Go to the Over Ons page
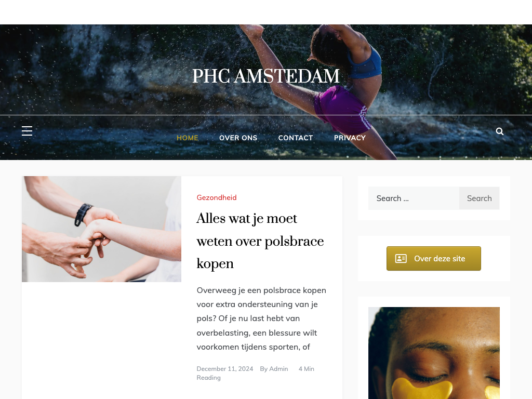 tap(238, 138)
